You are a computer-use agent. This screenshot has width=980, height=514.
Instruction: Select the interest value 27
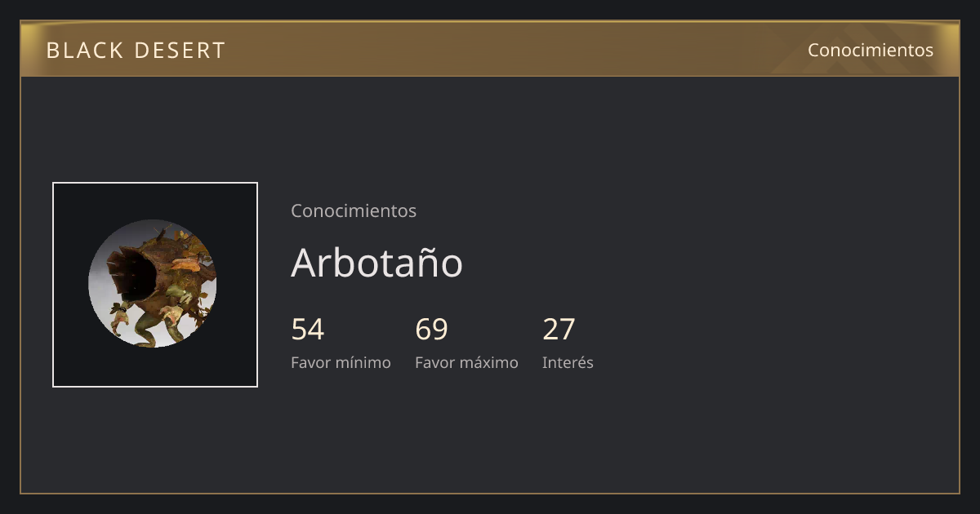pyautogui.click(x=559, y=330)
